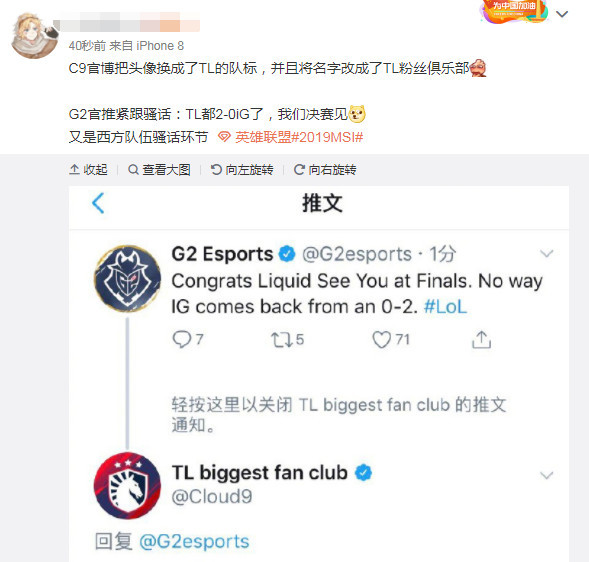
Task: Tap the blue back arrow
Action: point(98,203)
